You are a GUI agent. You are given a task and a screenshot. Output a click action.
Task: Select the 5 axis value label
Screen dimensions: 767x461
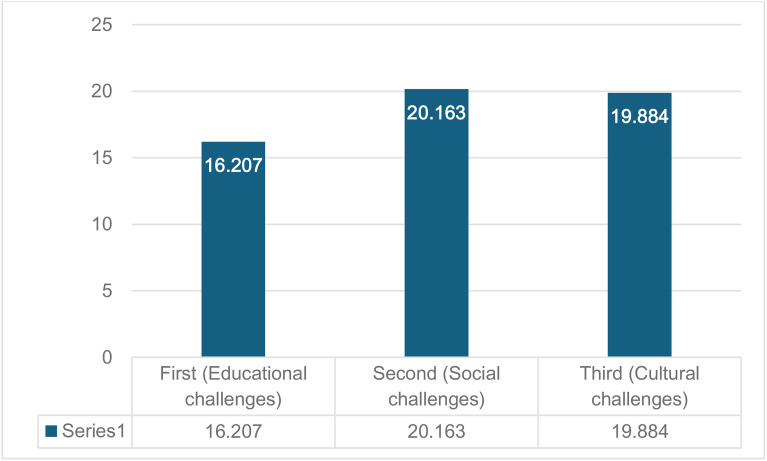coord(107,291)
